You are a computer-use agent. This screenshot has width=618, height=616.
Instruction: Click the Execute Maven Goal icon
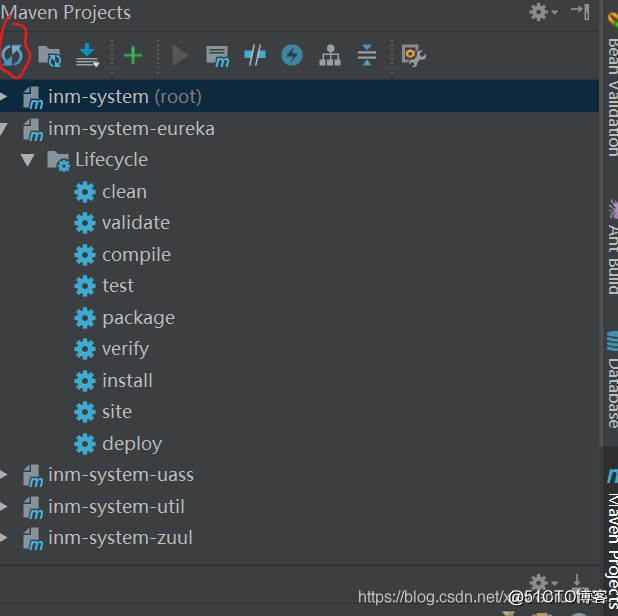tap(217, 56)
